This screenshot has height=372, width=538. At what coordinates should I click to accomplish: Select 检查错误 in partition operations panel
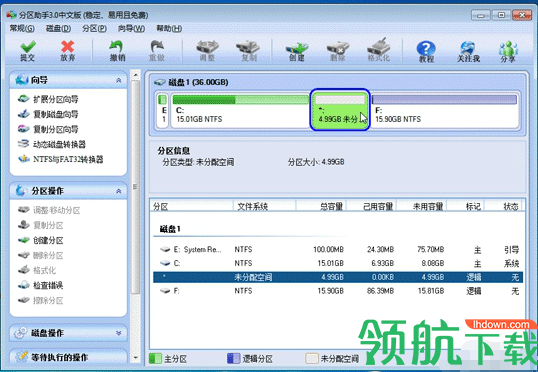[40, 285]
